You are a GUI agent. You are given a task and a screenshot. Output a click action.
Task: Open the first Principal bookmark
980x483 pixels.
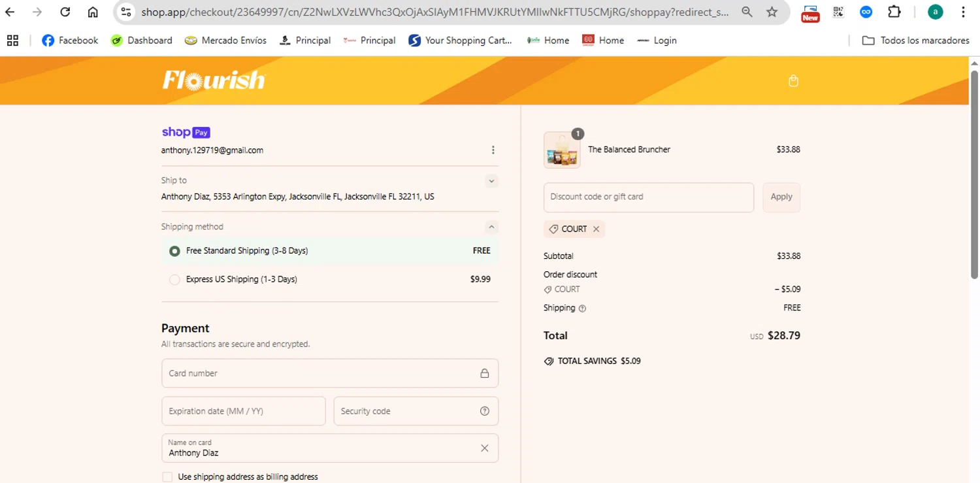pyautogui.click(x=305, y=41)
